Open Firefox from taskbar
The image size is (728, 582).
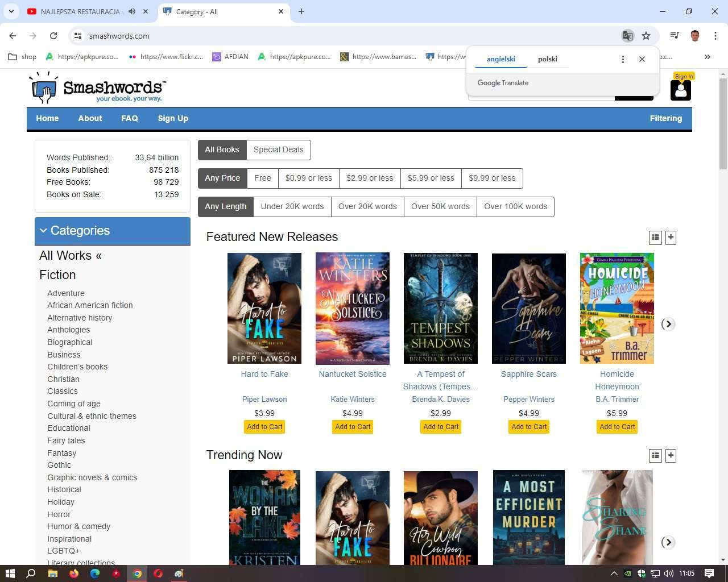tap(73, 573)
